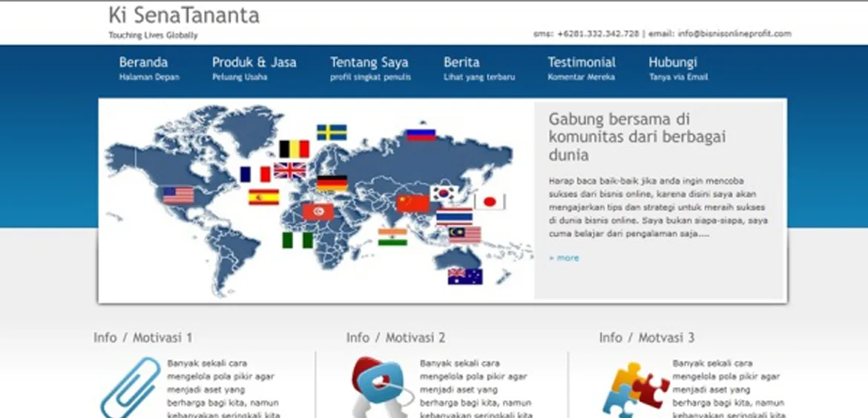Click the » more link

(x=564, y=258)
